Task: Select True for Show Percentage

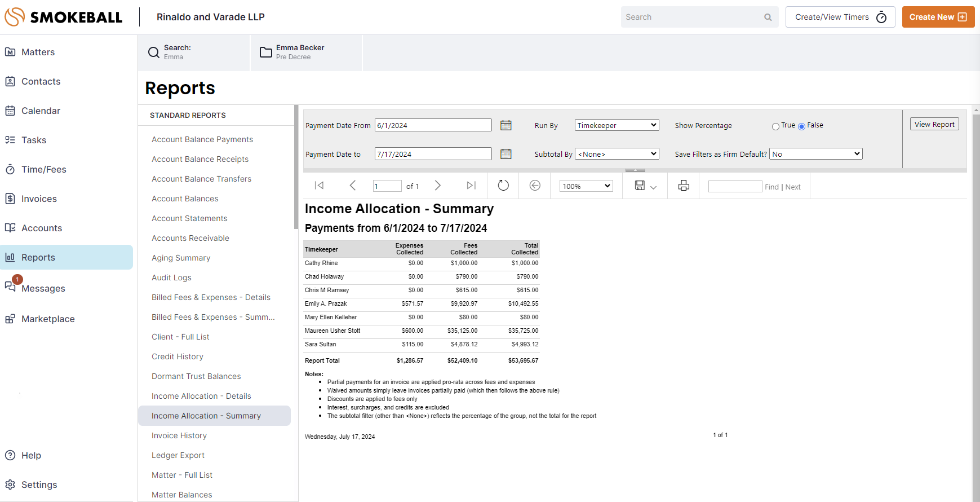Action: [775, 126]
